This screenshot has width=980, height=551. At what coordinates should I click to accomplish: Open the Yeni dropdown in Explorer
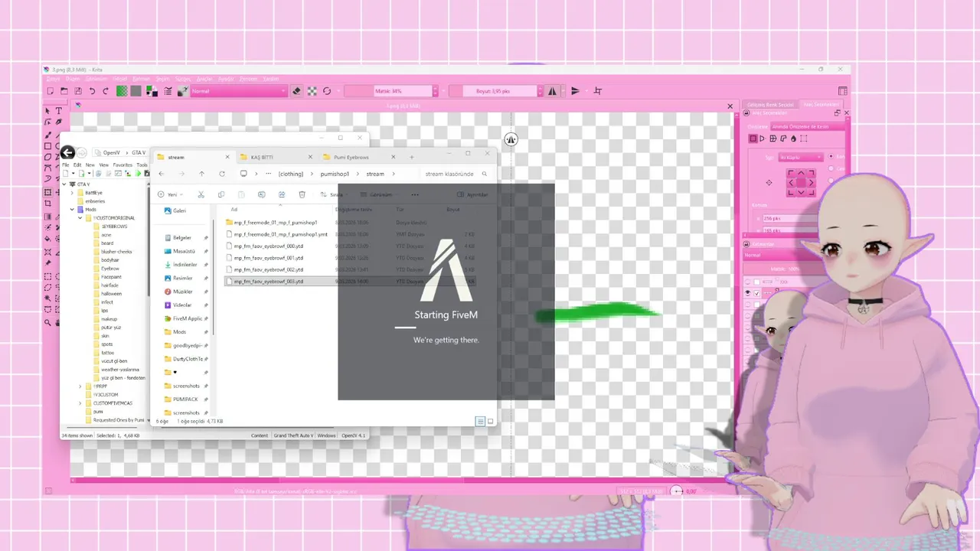click(x=169, y=194)
